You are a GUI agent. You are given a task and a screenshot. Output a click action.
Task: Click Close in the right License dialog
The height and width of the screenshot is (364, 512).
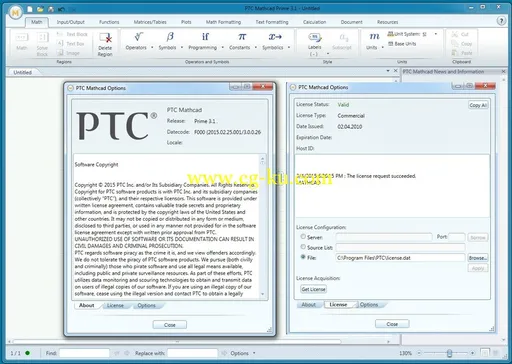pyautogui.click(x=392, y=324)
